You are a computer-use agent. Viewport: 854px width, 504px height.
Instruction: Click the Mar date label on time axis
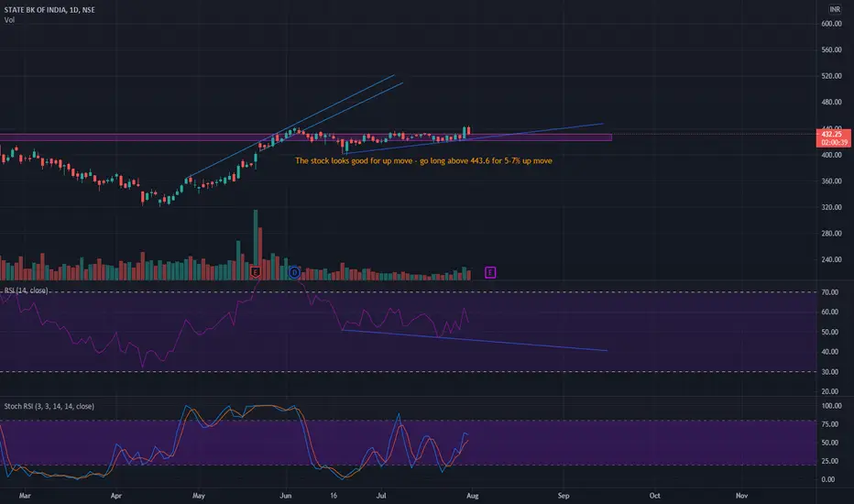(25, 496)
